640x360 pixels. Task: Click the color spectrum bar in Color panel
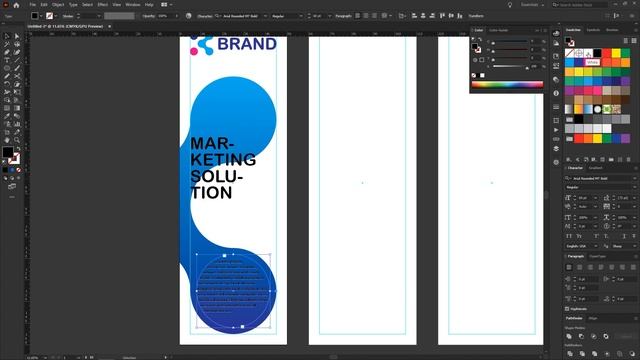[x=507, y=84]
